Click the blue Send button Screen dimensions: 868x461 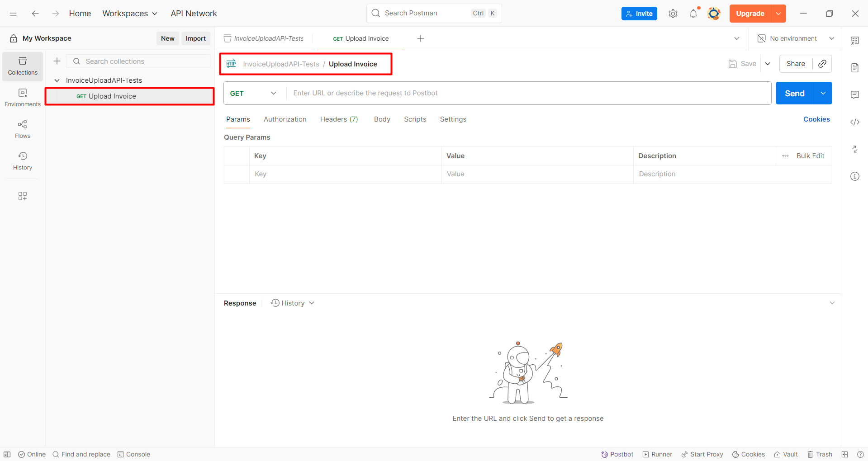coord(794,93)
